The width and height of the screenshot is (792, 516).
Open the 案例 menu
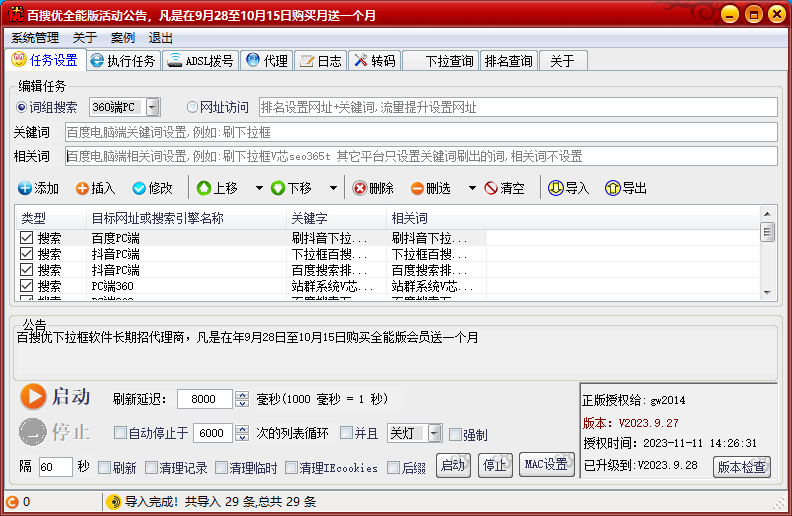pyautogui.click(x=123, y=38)
